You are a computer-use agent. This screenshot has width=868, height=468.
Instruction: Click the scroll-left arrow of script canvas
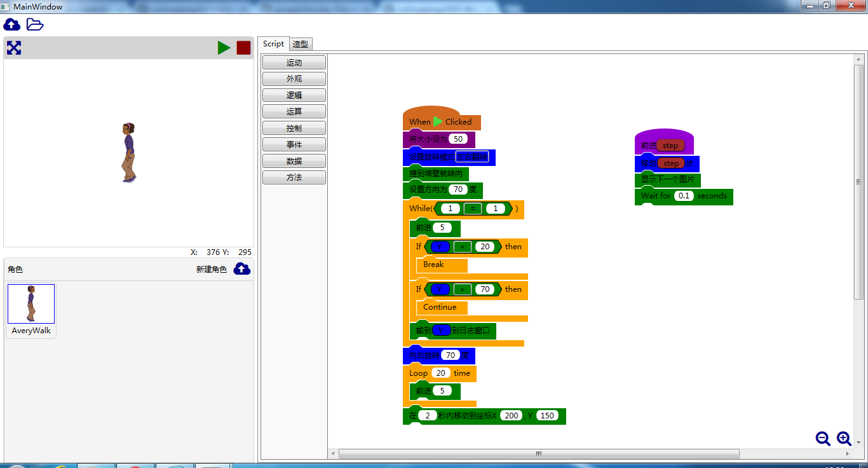333,454
